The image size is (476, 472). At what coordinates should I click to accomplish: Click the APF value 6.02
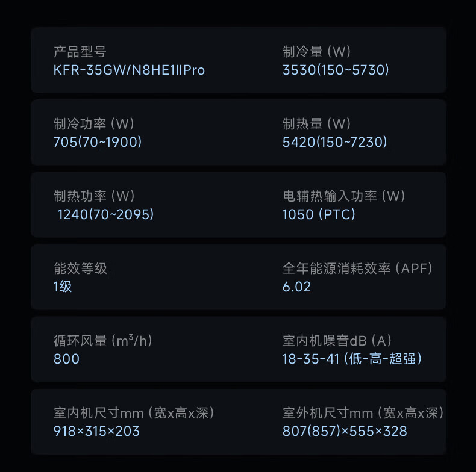tap(296, 287)
